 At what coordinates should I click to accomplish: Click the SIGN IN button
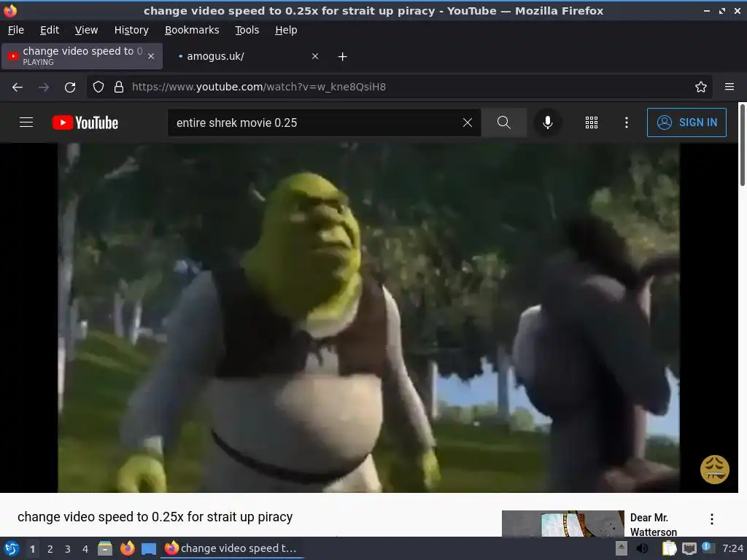coord(686,122)
